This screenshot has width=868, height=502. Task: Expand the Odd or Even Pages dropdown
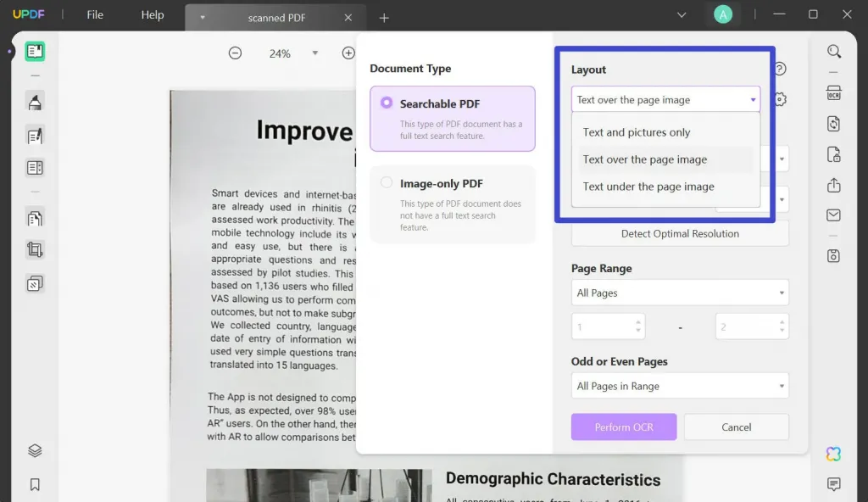point(680,386)
